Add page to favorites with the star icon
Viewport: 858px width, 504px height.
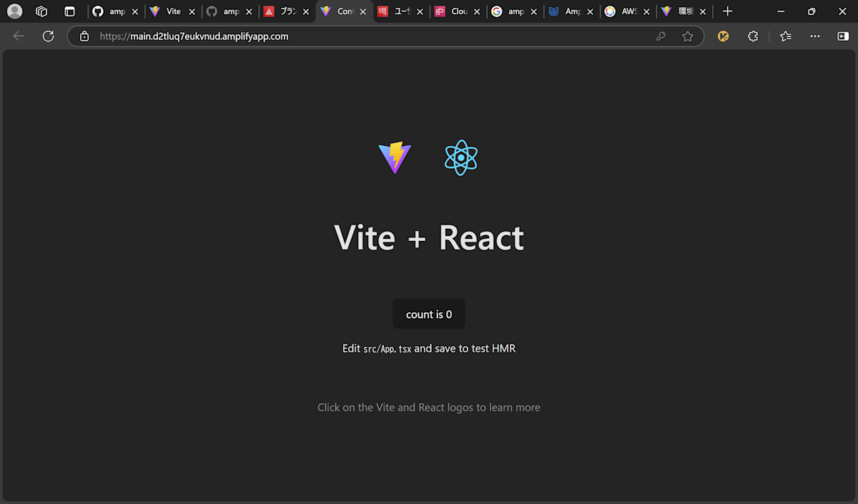tap(688, 36)
